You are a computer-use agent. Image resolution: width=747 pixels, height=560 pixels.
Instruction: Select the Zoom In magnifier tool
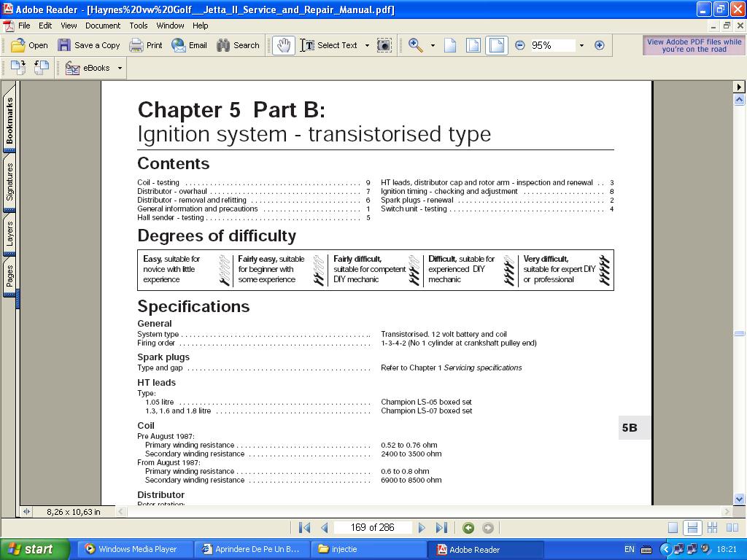[416, 45]
